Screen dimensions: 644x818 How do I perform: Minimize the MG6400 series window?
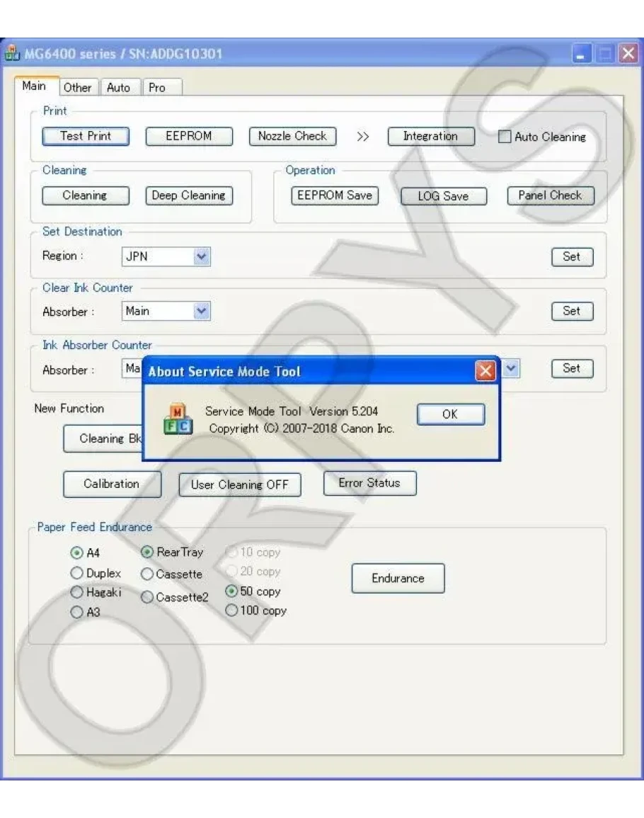click(x=580, y=54)
